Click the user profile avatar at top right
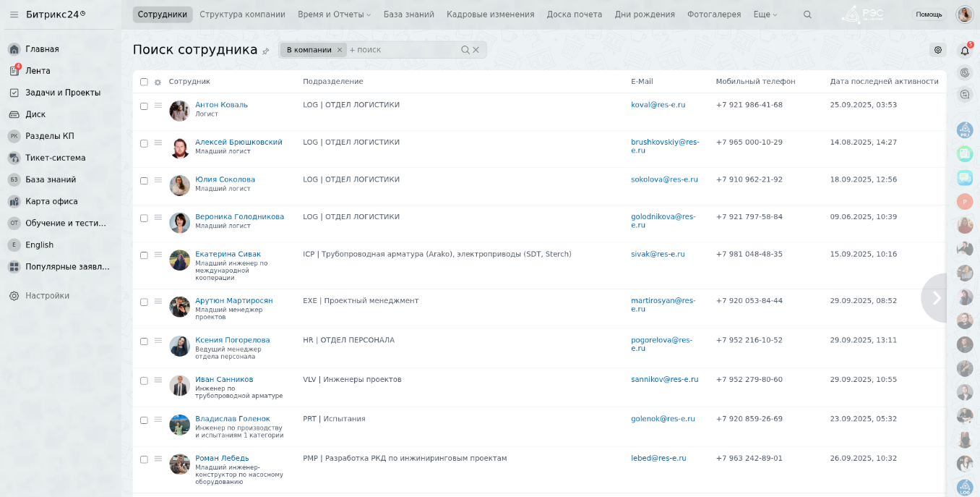The width and height of the screenshot is (980, 497). point(964,14)
